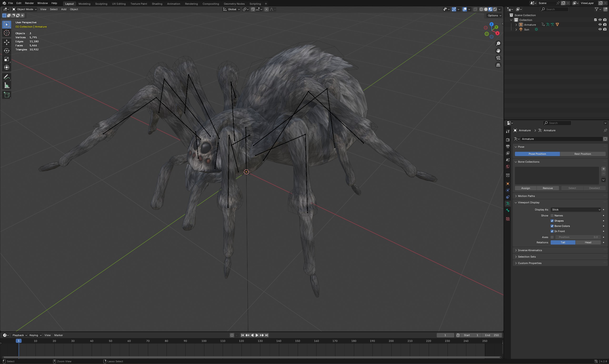
Task: Open the Display As dropdown set to Stick
Action: 575,209
